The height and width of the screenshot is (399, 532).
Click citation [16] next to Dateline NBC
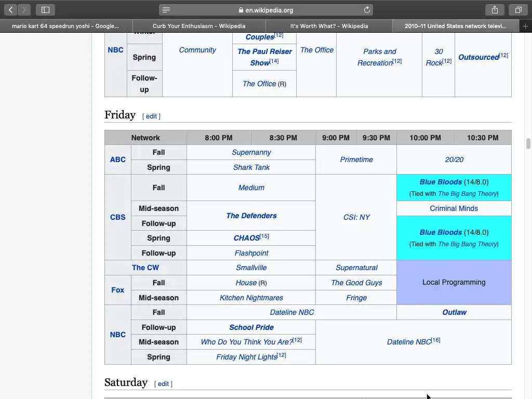(x=436, y=340)
